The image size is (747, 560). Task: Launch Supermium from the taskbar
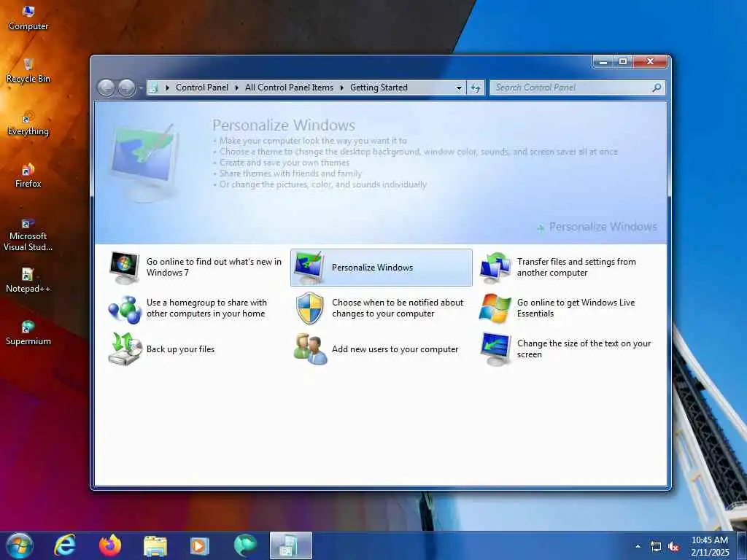click(245, 545)
